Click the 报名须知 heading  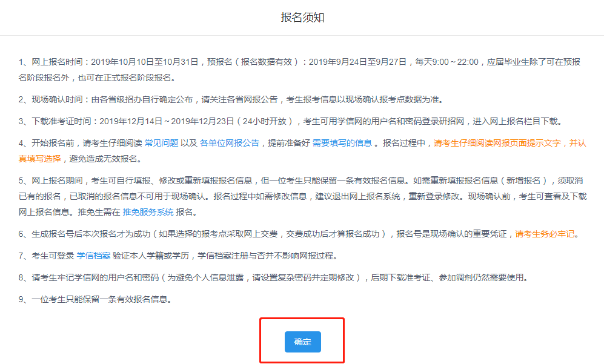pyautogui.click(x=302, y=18)
